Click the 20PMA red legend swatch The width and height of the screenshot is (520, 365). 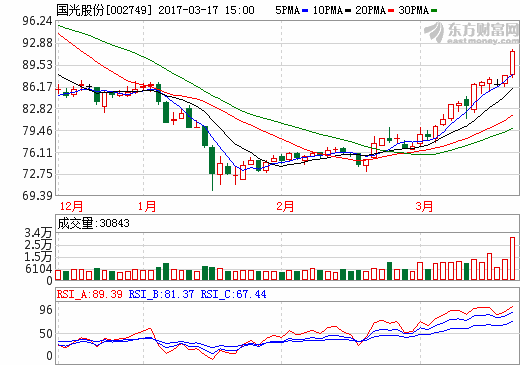tap(391, 11)
